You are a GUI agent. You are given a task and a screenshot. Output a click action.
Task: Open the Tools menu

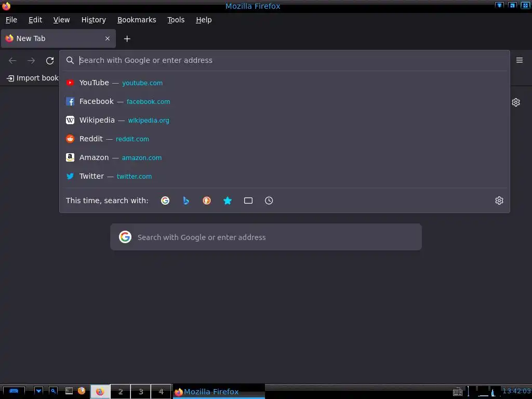(x=176, y=20)
